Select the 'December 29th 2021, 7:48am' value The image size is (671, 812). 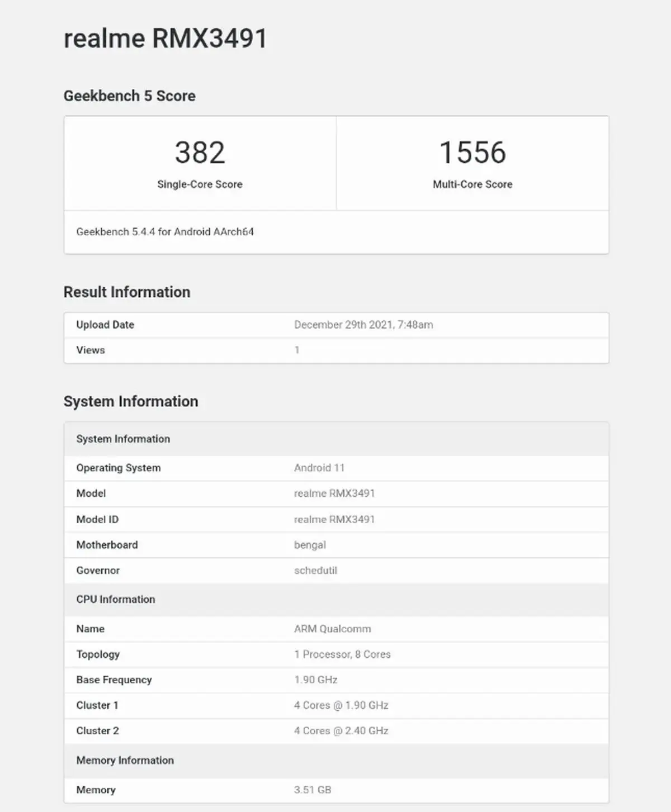click(x=363, y=325)
